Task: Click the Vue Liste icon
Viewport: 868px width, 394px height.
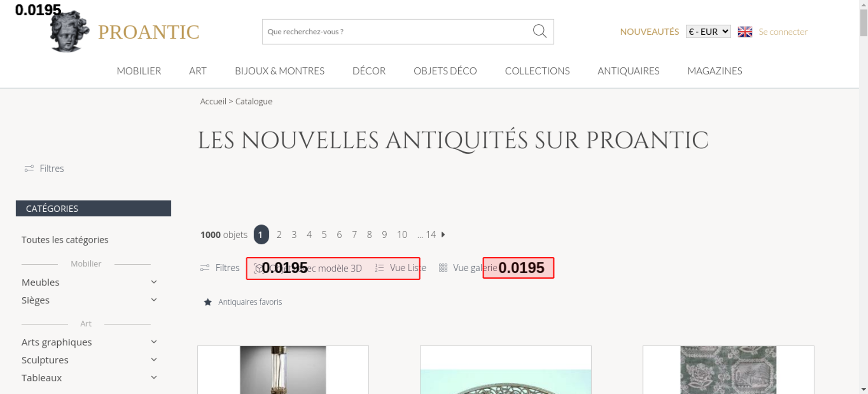Action: tap(379, 268)
